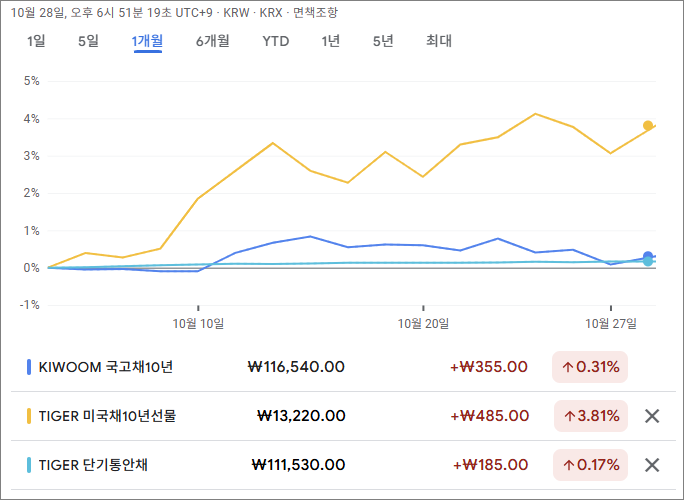Image resolution: width=684 pixels, height=500 pixels.
Task: Open KIWOOM 국고채10년 stock name
Action: point(106,367)
